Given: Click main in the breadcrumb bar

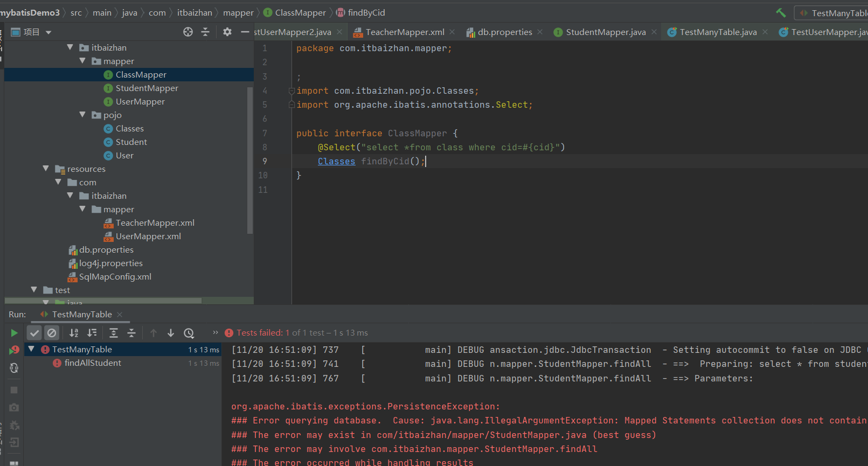Looking at the screenshot, I should [x=102, y=12].
